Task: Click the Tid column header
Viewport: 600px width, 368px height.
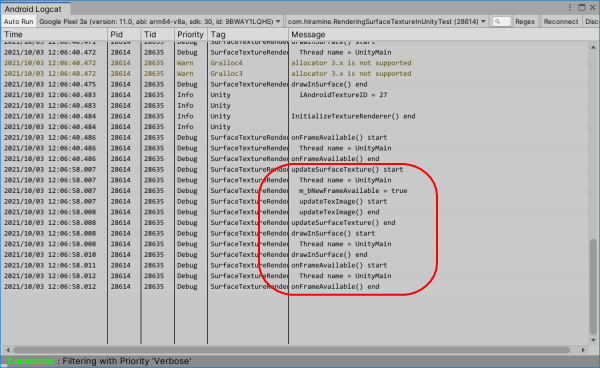Action: (x=158, y=34)
